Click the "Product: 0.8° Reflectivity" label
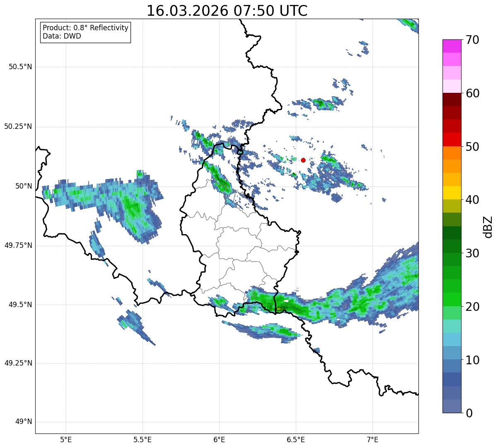This screenshot has height=448, width=498. [x=86, y=28]
